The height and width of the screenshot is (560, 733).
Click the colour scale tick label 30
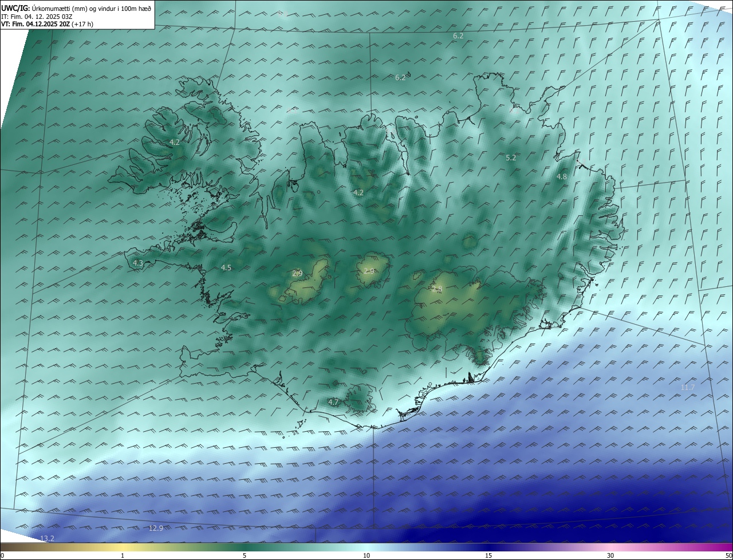(x=610, y=556)
